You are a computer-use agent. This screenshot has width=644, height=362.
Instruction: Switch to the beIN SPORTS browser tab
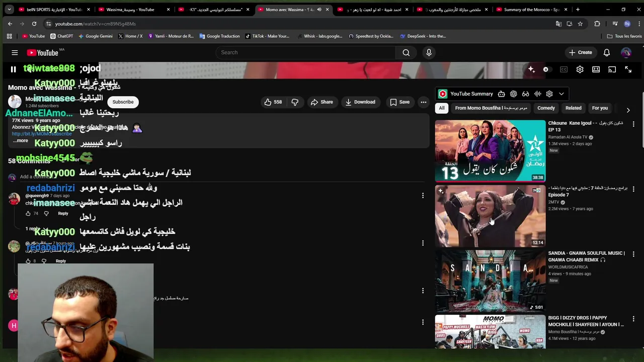click(x=53, y=10)
